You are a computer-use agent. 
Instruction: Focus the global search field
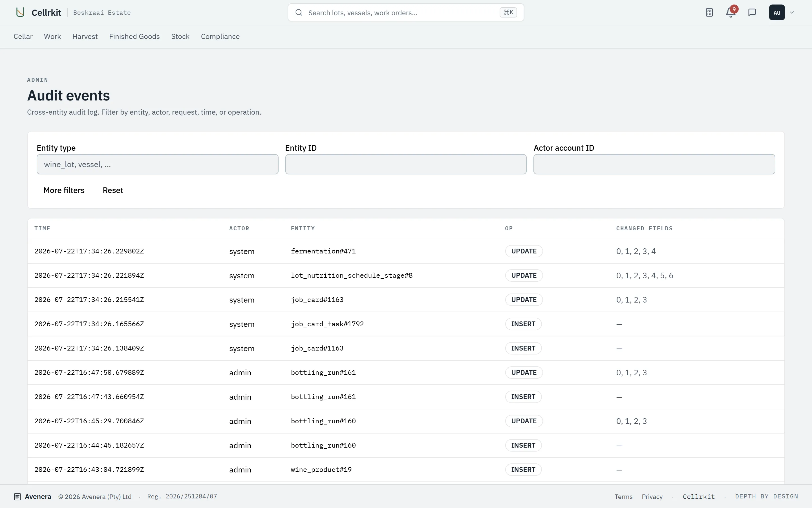[406, 12]
